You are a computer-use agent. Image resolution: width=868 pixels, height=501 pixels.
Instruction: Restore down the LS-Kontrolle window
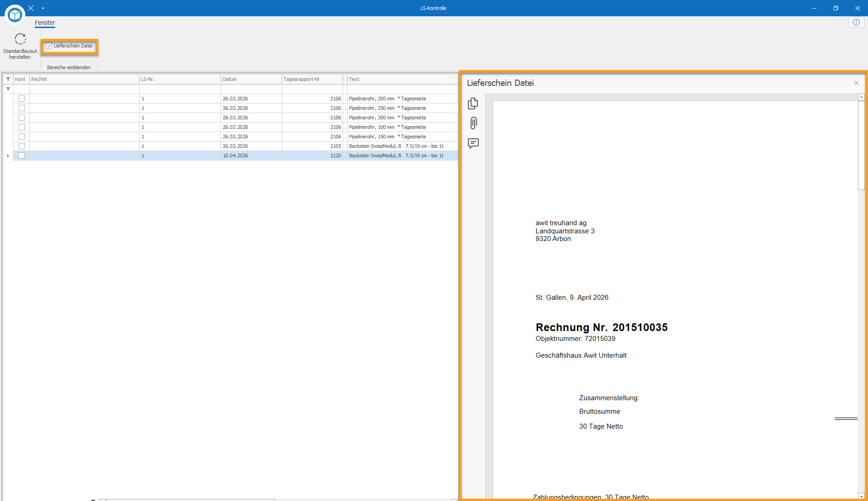tap(835, 8)
